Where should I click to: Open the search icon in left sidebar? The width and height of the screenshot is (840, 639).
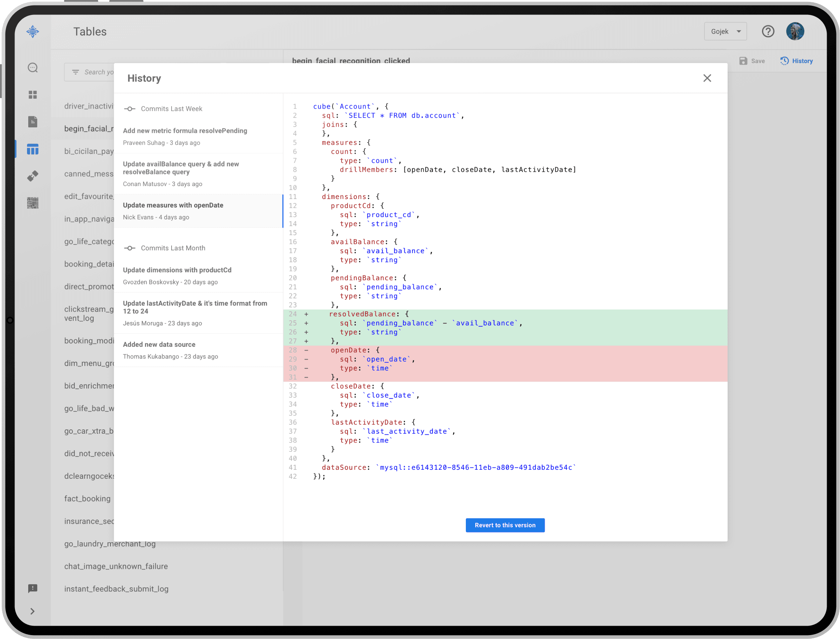(x=33, y=68)
